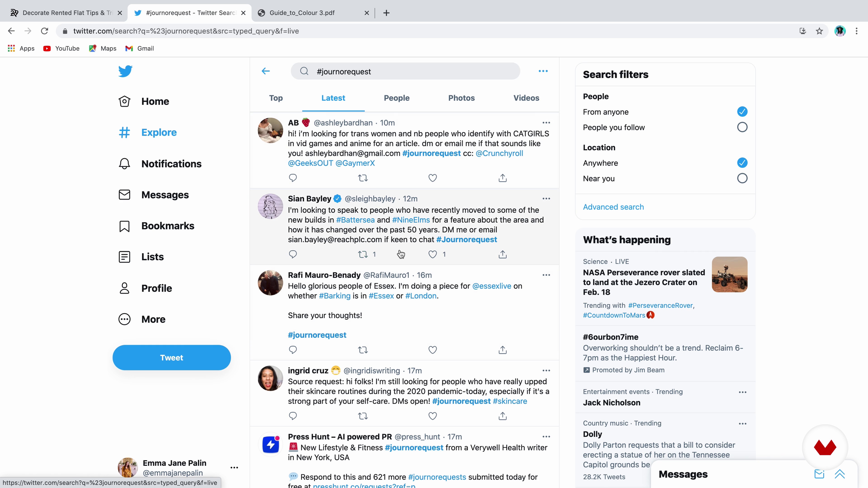The image size is (868, 488).
Task: Open the #skincare hashtag link
Action: (x=510, y=401)
